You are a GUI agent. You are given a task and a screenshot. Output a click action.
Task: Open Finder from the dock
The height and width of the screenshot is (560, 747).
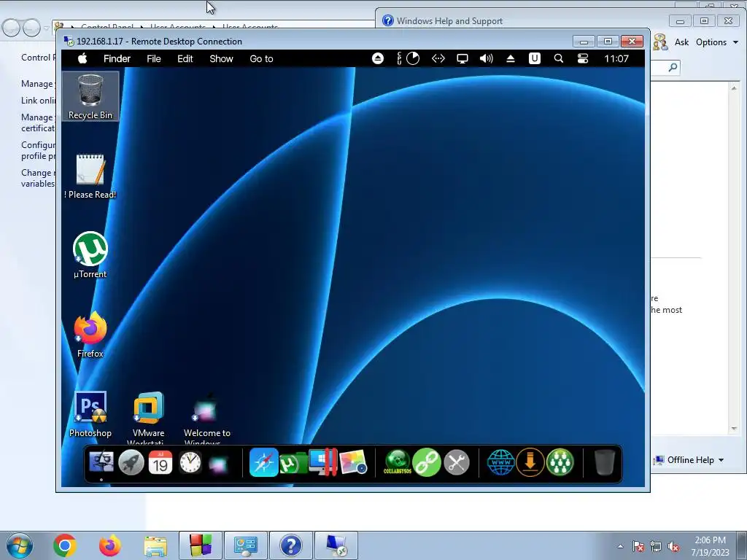(x=101, y=462)
